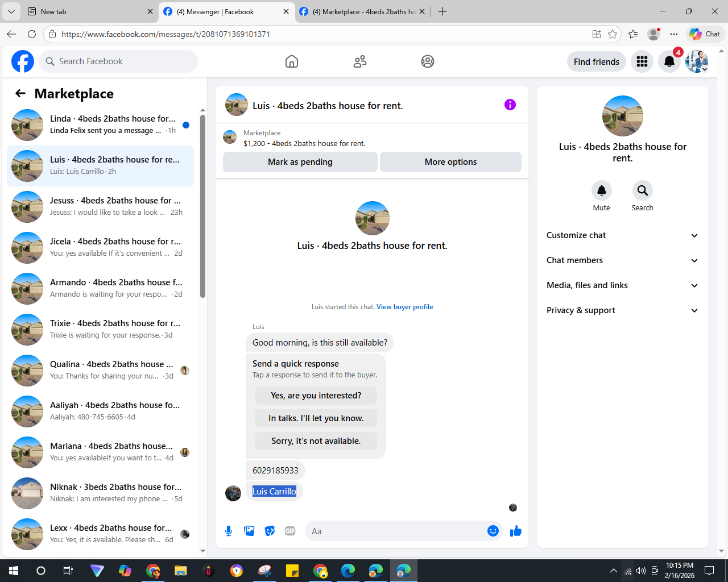Send a thumbs-up like
The image size is (728, 582).
pyautogui.click(x=516, y=531)
